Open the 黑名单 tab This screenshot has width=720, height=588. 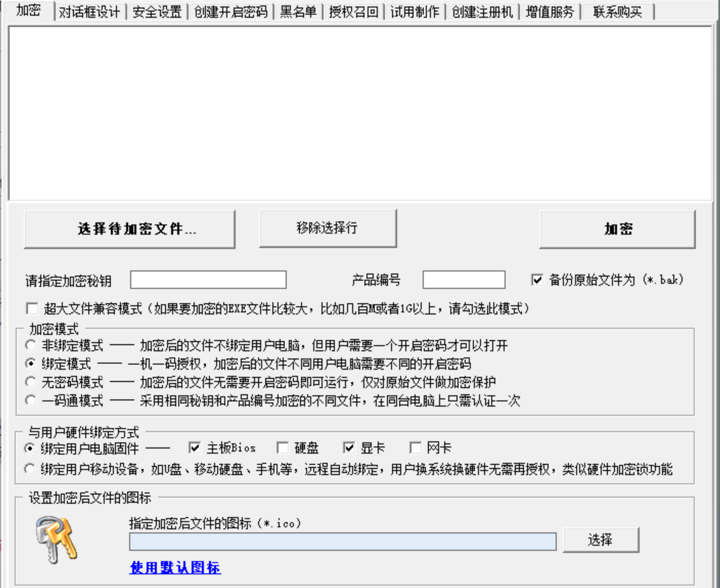[298, 12]
